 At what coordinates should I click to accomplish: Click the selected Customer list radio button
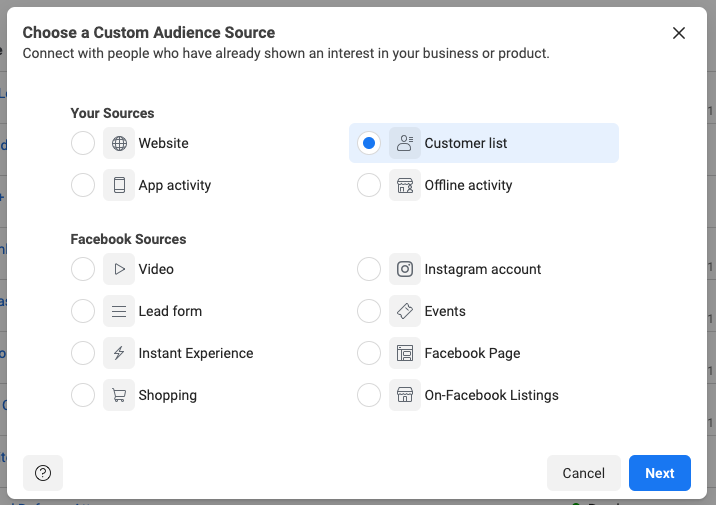point(369,143)
